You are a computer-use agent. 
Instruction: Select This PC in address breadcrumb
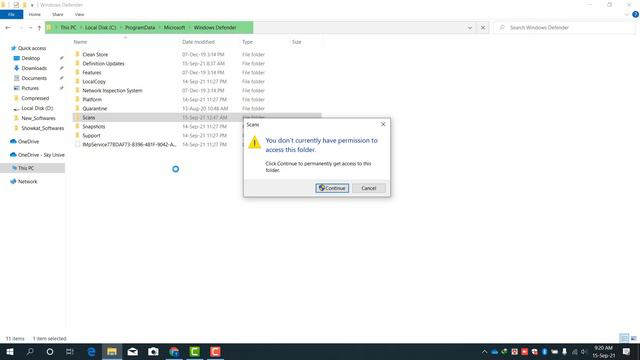click(x=68, y=28)
